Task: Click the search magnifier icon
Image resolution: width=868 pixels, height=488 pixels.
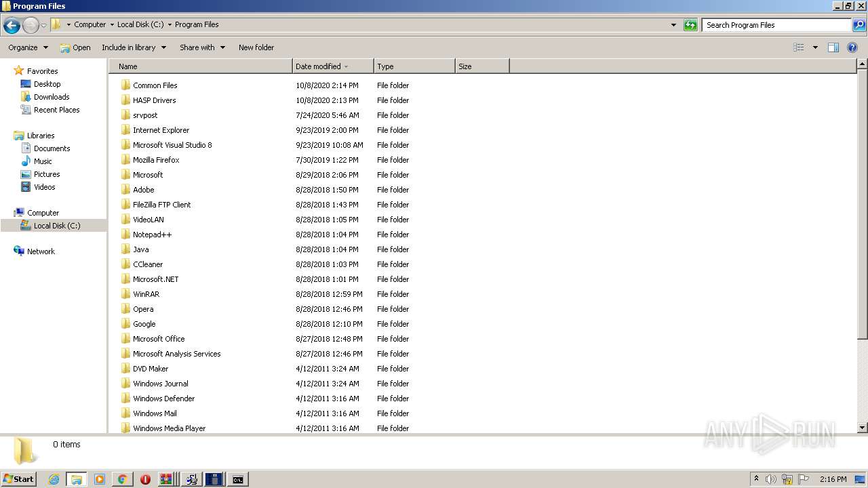Action: click(859, 25)
